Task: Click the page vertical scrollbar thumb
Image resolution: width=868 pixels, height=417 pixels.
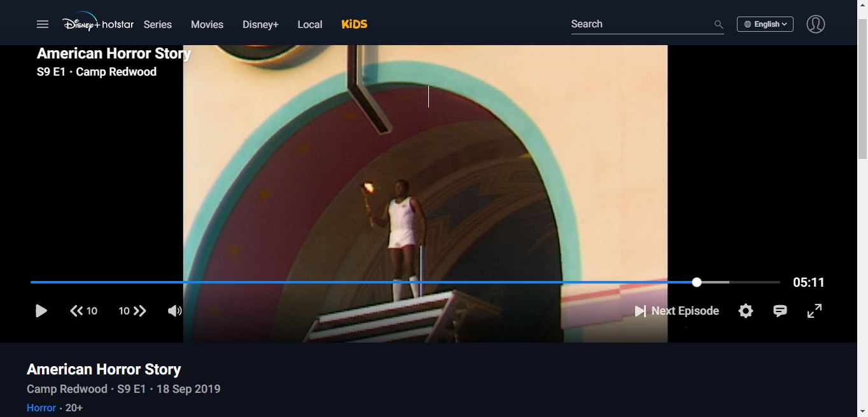Action: pos(862,89)
